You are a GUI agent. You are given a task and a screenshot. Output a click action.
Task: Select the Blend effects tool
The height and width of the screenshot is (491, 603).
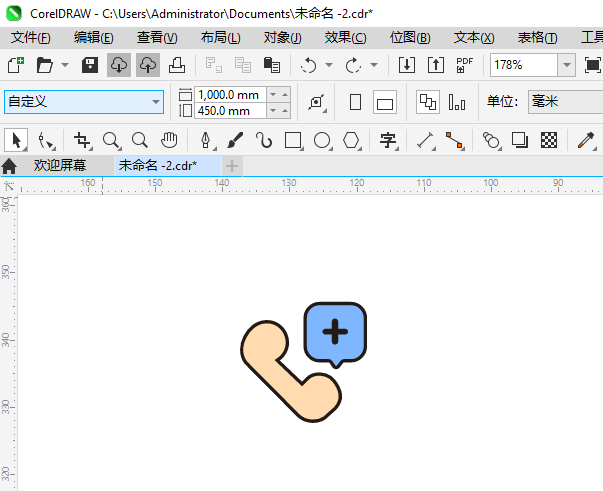click(x=491, y=140)
